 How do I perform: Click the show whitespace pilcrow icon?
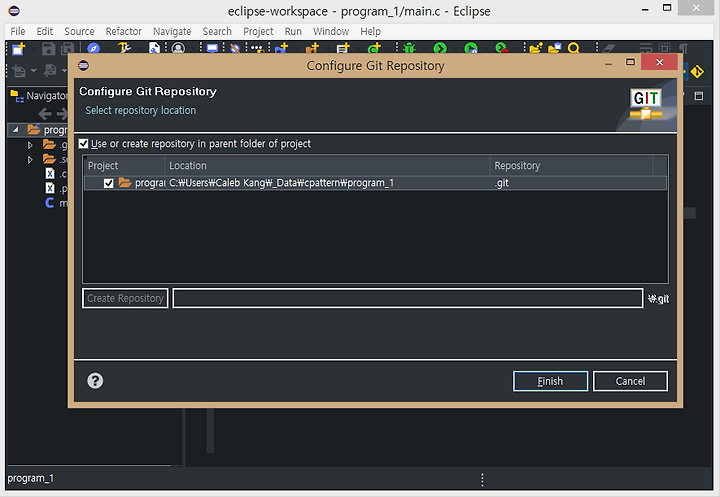[x=683, y=48]
